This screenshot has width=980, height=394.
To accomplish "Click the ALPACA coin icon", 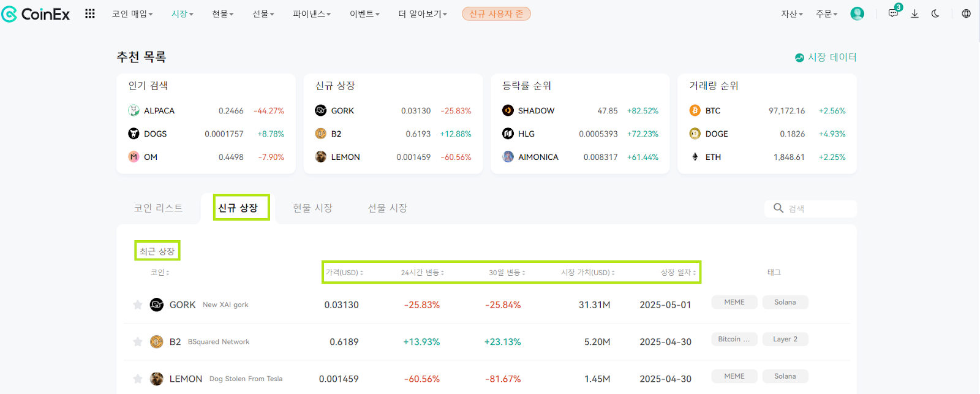I will 134,110.
